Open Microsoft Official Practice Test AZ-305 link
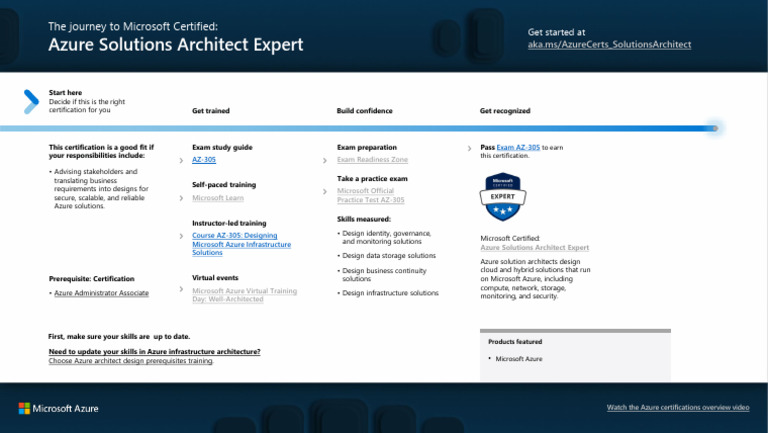Image resolution: width=768 pixels, height=433 pixels. [x=371, y=195]
